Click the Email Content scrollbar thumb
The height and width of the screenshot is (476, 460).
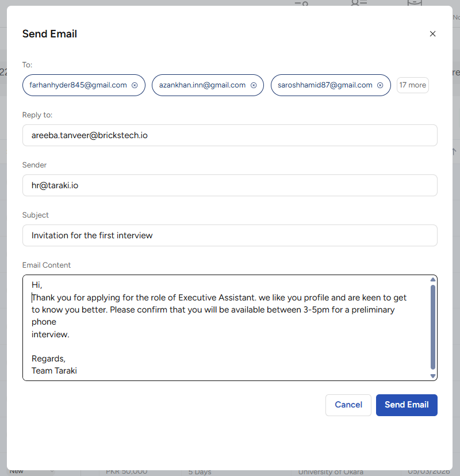pos(433,326)
